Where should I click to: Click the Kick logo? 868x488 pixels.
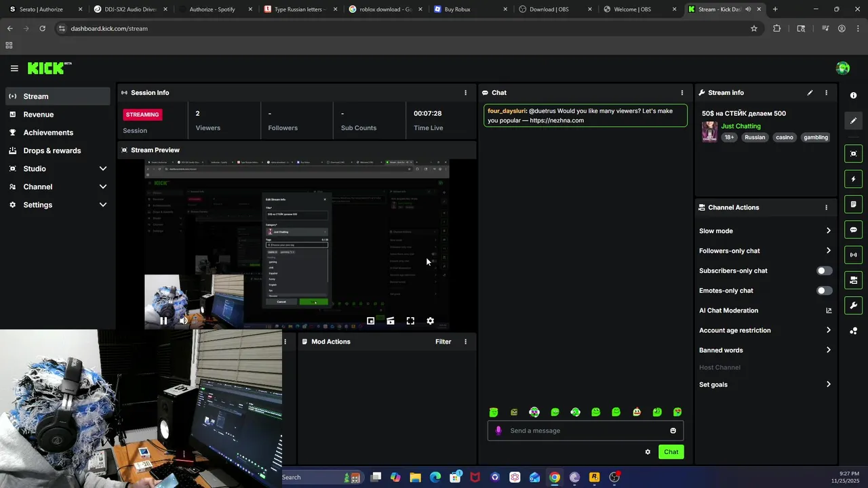pyautogui.click(x=50, y=68)
